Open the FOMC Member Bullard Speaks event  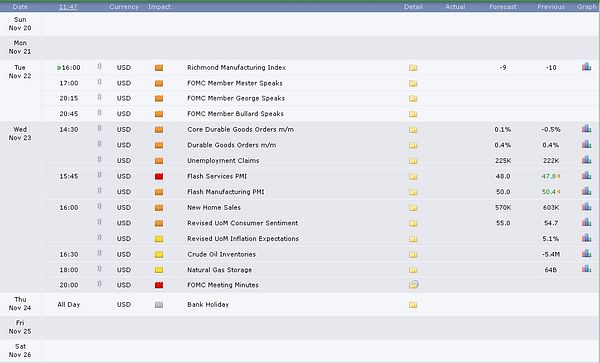tap(235, 114)
